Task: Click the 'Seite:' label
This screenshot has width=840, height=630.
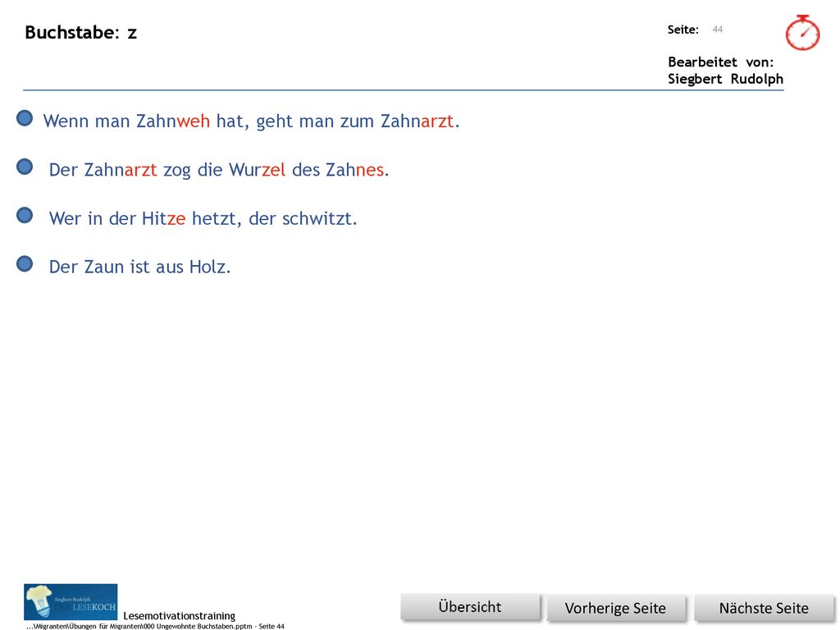Action: [x=683, y=30]
